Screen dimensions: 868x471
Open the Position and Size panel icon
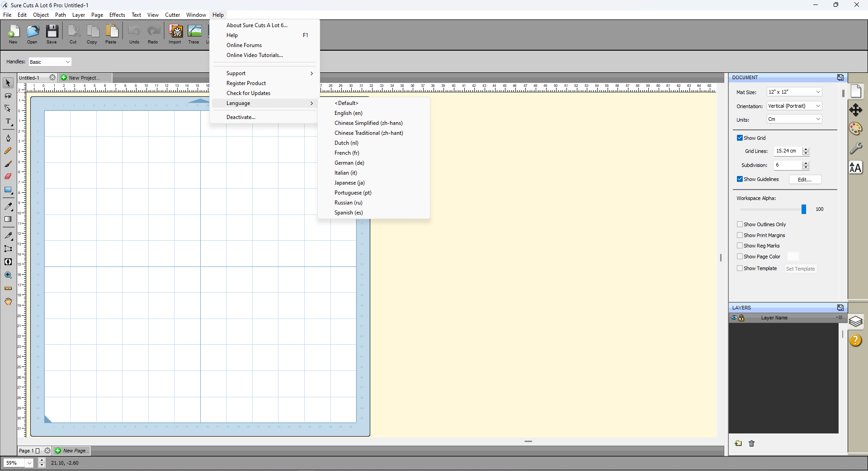pos(855,110)
